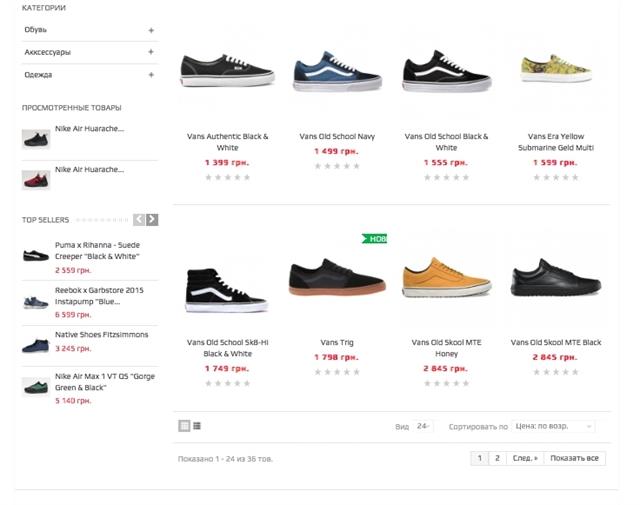Screen dimensions: 640x505
Task: Expand the Одежда category
Action: [151, 75]
